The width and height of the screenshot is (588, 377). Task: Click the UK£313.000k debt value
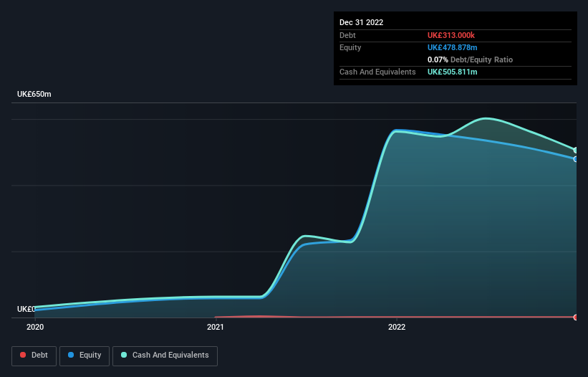coord(451,35)
